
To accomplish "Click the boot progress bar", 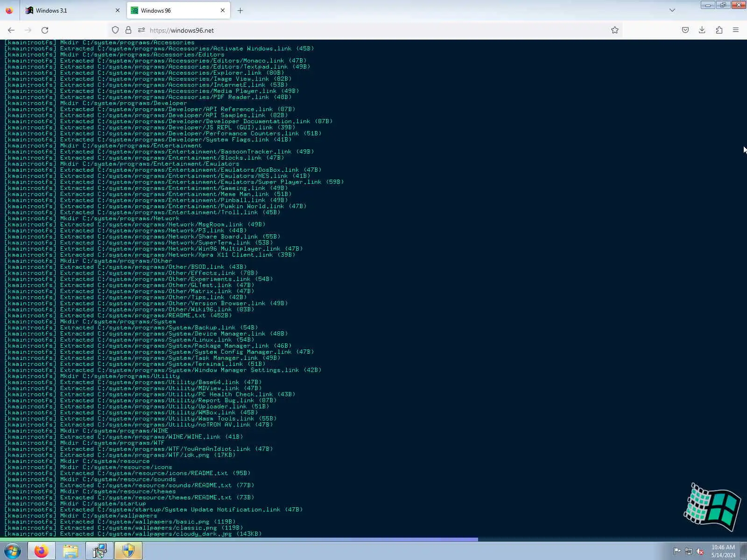I will point(239,539).
